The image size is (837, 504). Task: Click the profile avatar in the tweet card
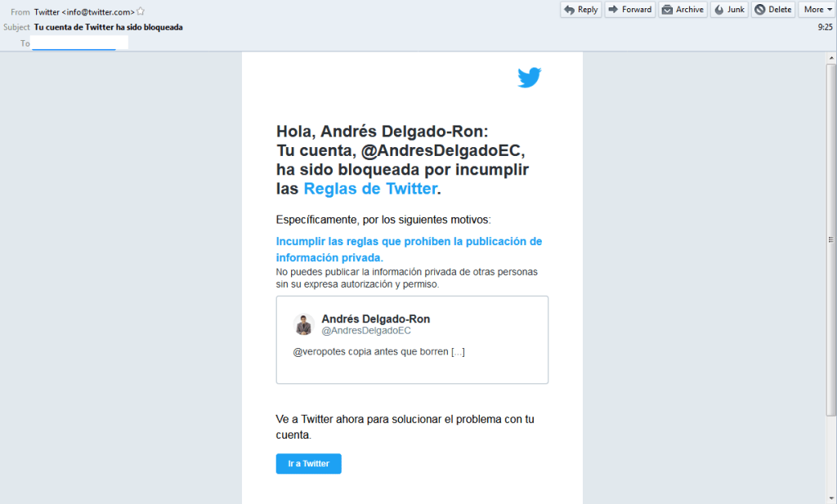(x=304, y=324)
